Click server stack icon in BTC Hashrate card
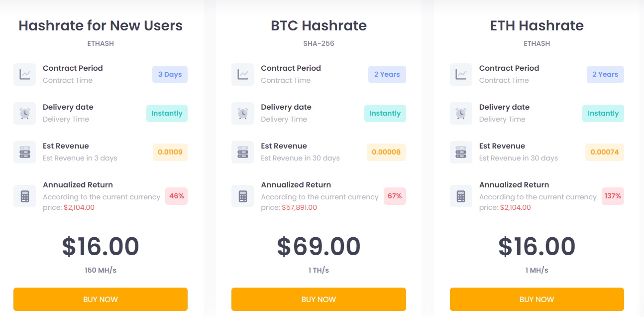 [243, 152]
